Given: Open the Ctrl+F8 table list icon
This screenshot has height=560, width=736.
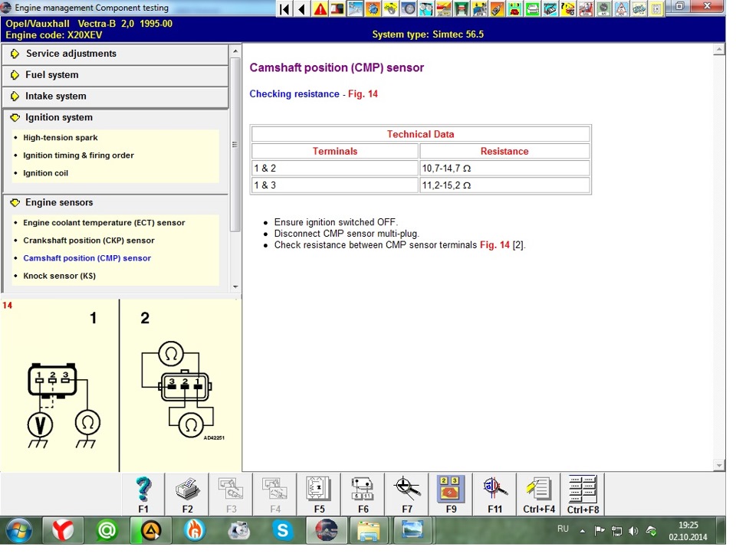Looking at the screenshot, I should click(583, 495).
